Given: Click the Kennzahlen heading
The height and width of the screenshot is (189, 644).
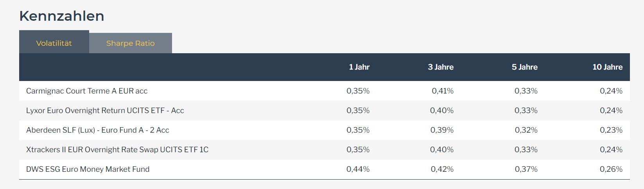Looking at the screenshot, I should 62,16.
